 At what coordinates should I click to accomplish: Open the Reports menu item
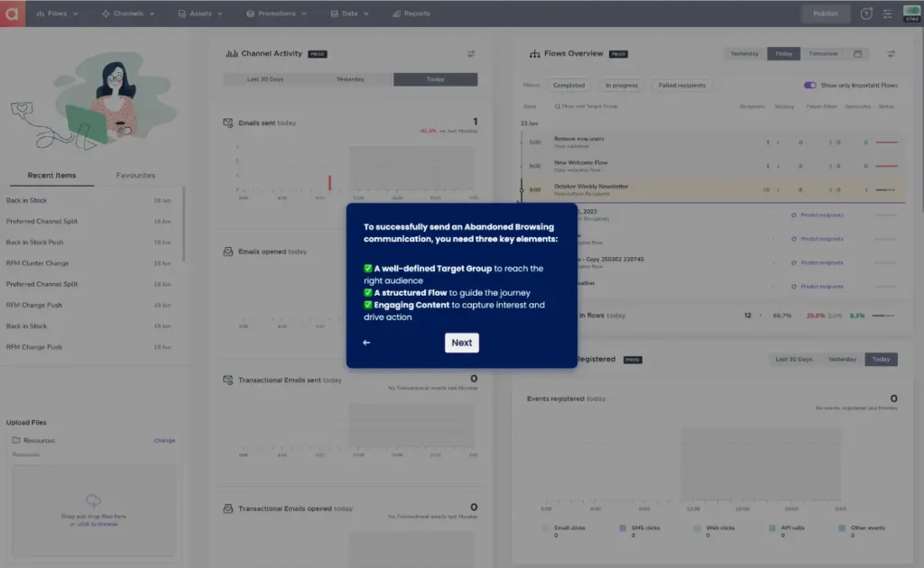pos(411,13)
